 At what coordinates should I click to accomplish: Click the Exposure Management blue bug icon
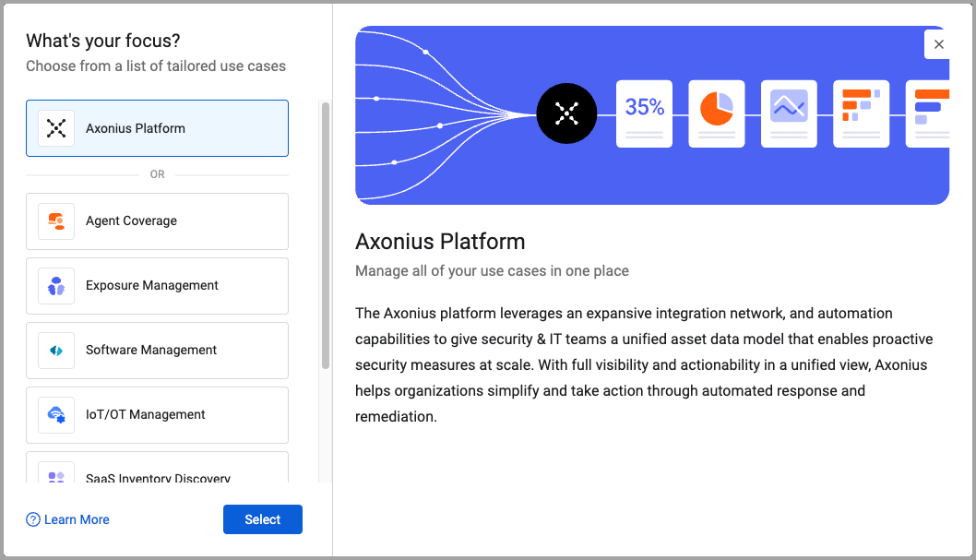click(x=56, y=286)
